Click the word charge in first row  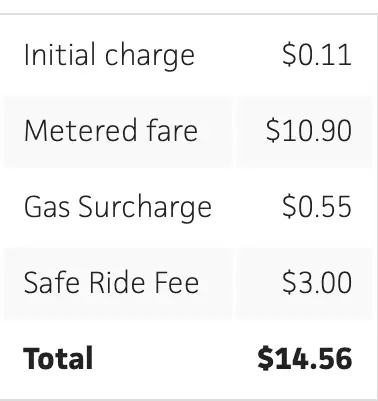[150, 58]
